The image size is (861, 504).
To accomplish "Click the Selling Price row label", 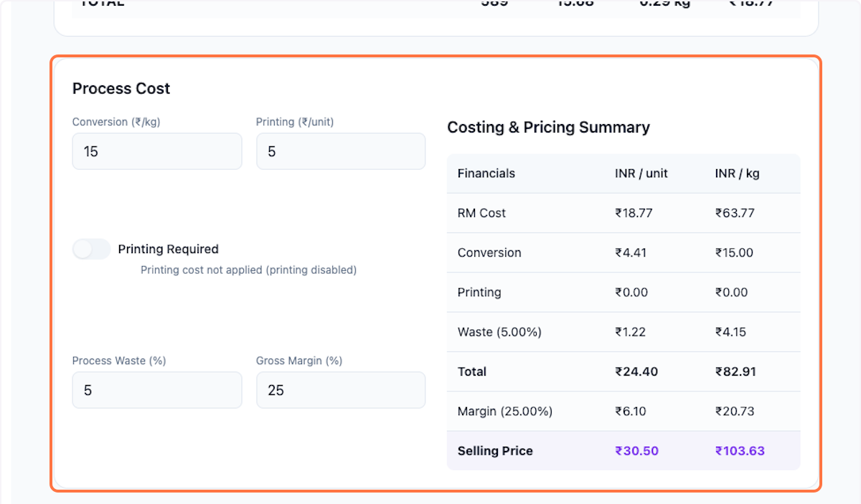I will point(494,451).
